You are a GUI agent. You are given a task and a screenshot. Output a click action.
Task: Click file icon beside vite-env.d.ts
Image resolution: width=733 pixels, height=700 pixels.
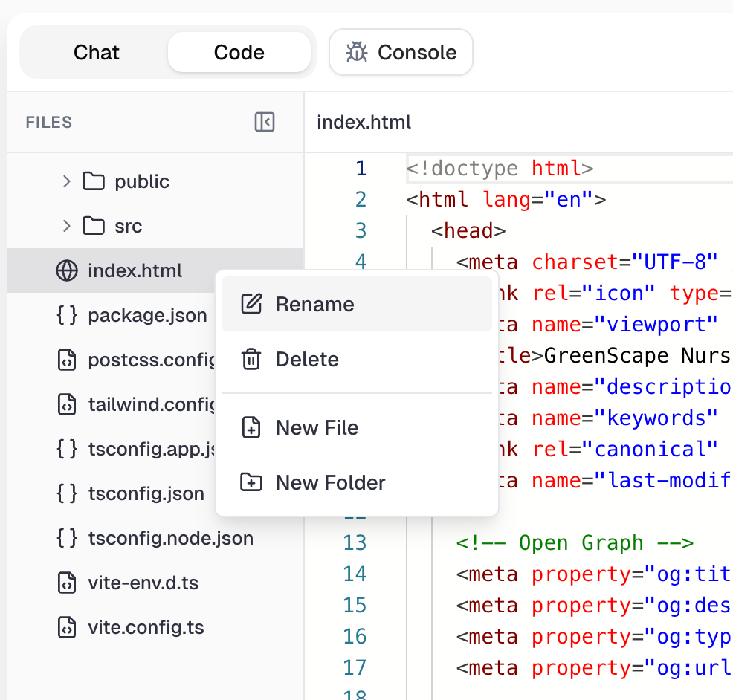(x=67, y=583)
